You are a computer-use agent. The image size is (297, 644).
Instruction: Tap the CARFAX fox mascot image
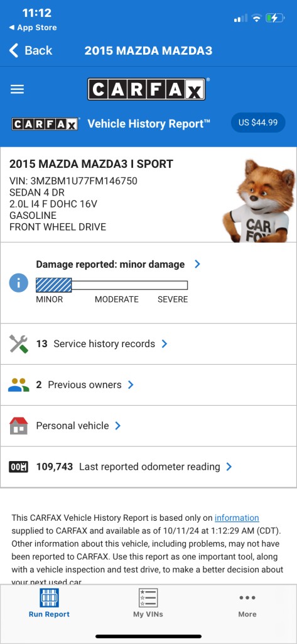coord(259,201)
